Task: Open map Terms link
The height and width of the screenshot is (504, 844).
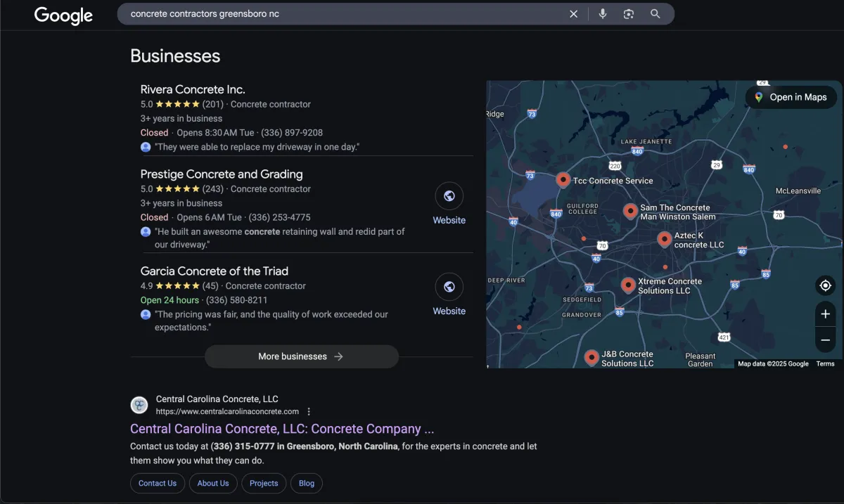Action: (x=826, y=364)
